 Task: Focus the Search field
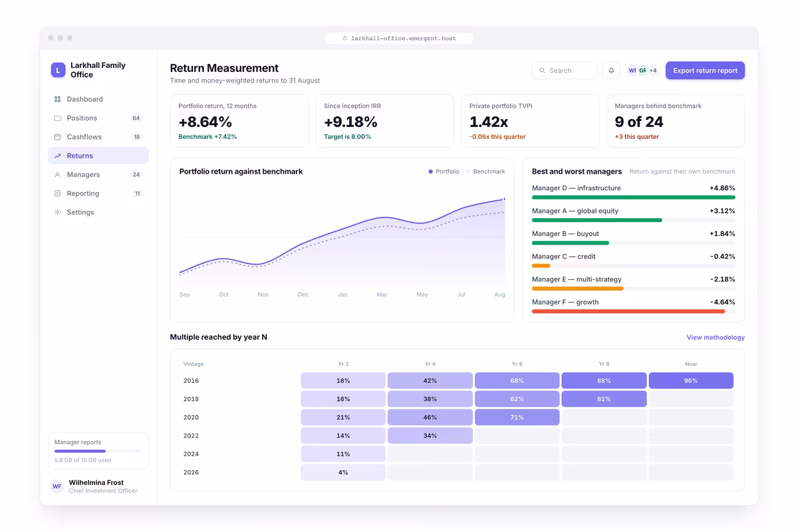565,70
